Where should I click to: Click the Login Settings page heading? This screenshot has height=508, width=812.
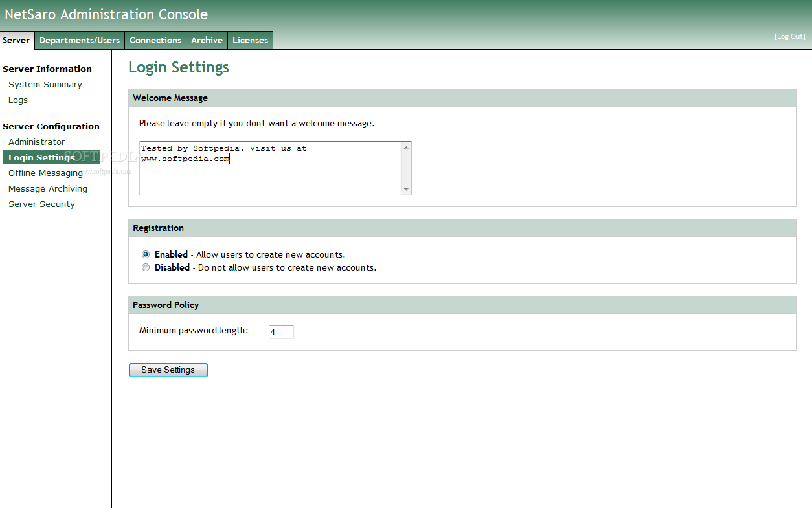click(x=179, y=67)
